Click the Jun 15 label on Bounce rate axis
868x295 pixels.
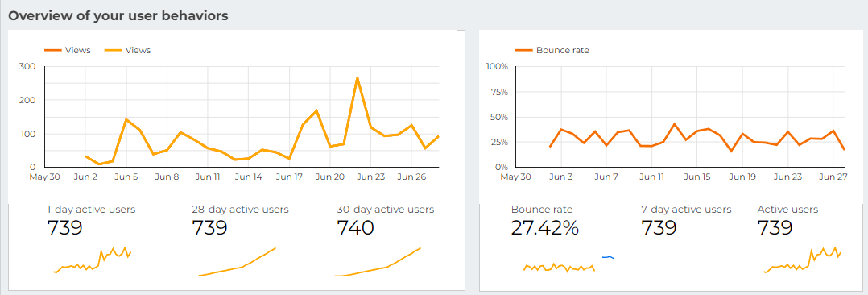[697, 177]
